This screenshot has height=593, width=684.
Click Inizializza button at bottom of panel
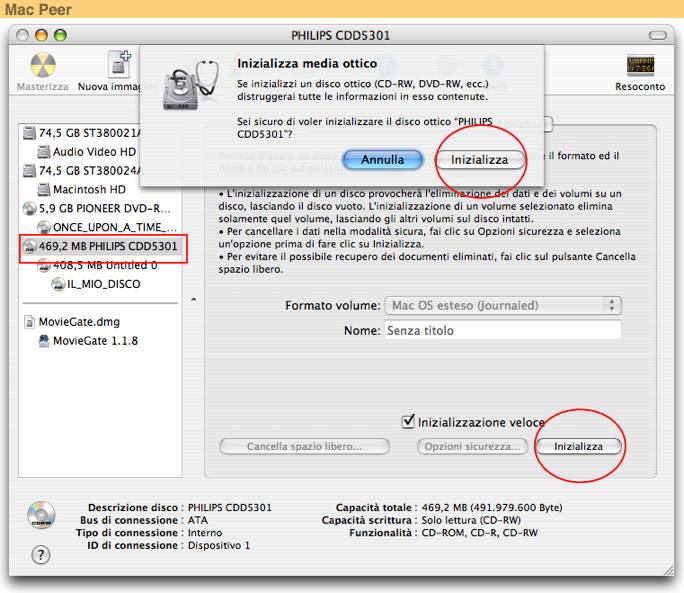pyautogui.click(x=578, y=446)
